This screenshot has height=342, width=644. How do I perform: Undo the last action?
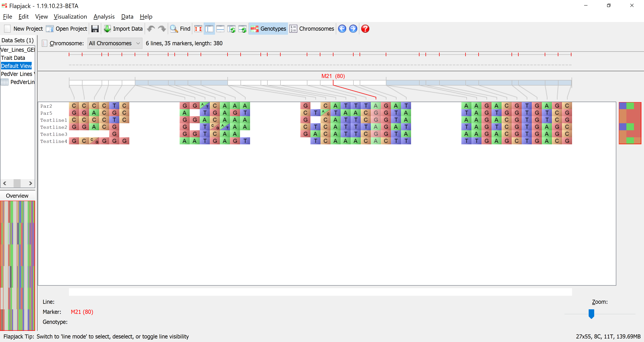pos(151,29)
